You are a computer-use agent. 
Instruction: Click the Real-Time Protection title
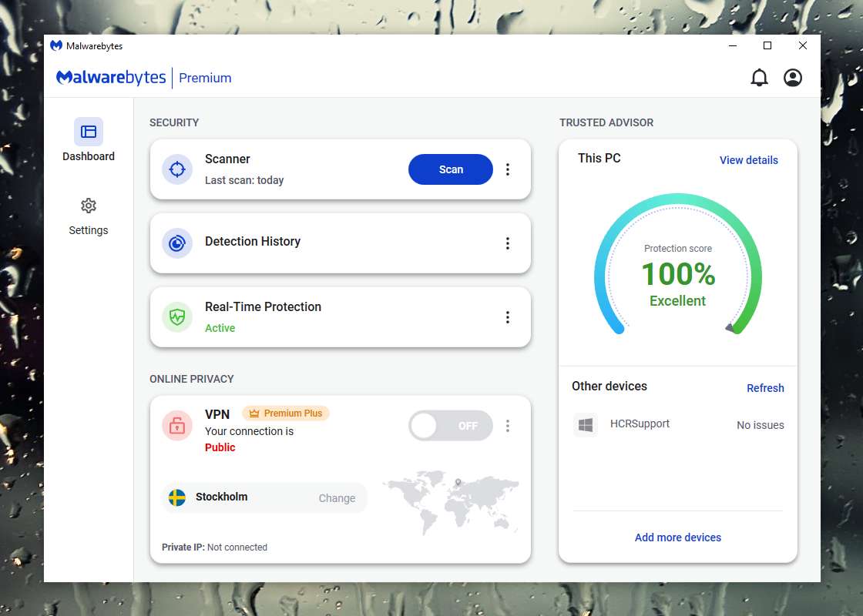click(263, 307)
